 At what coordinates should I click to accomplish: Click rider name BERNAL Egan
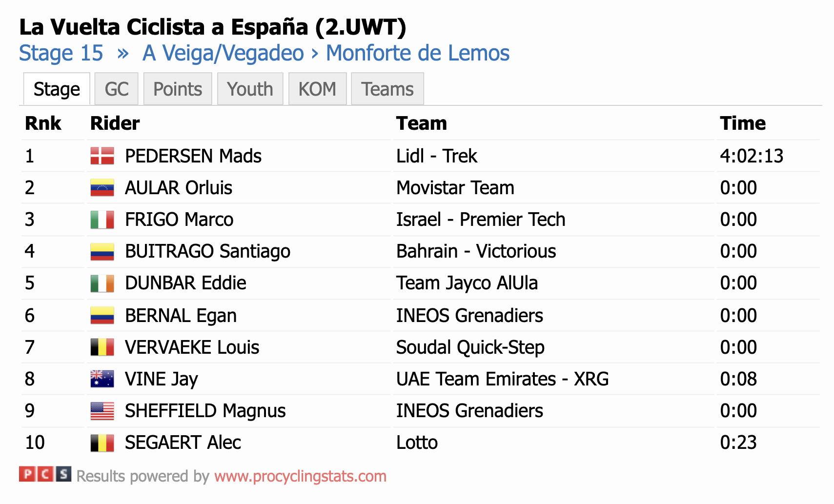[181, 316]
